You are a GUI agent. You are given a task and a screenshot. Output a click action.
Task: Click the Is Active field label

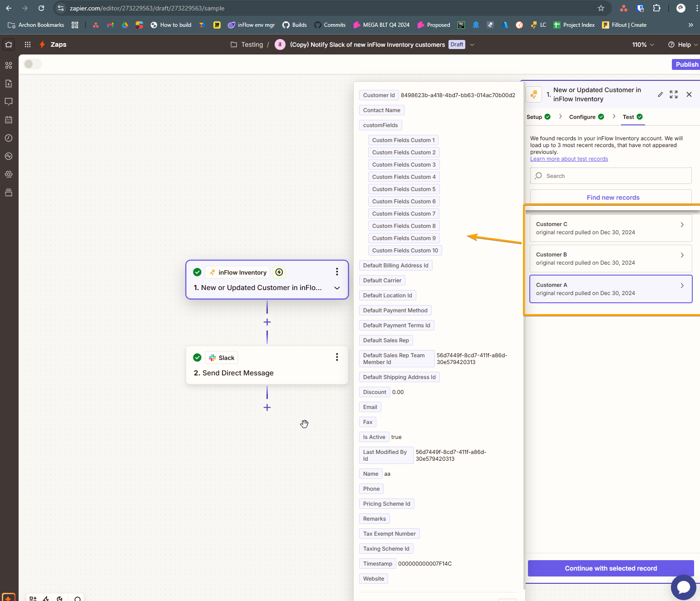pyautogui.click(x=374, y=437)
